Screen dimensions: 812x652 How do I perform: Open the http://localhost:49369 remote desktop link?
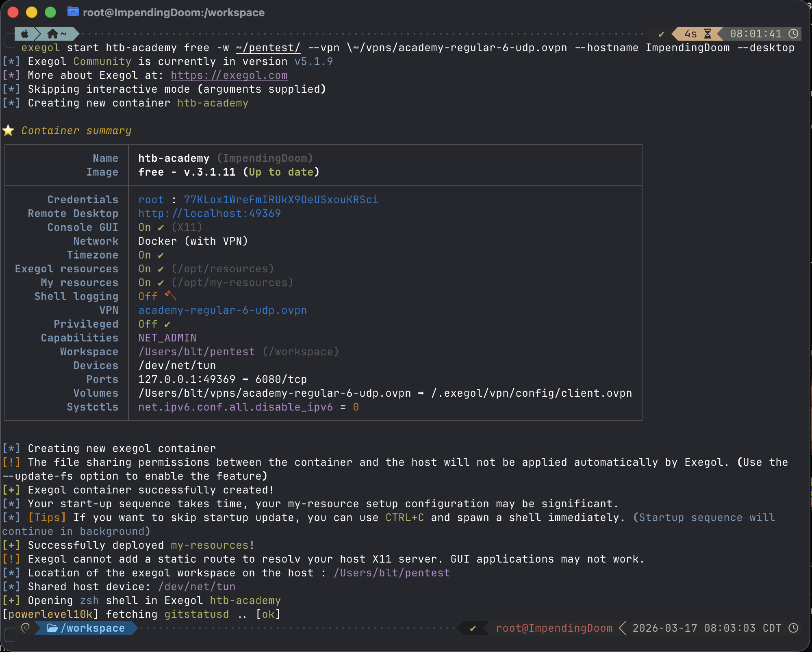coord(209,213)
